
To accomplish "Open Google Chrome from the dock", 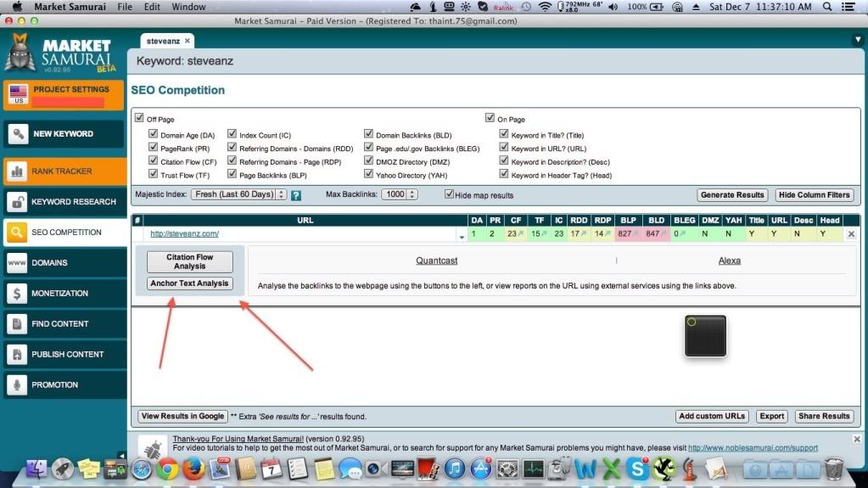I will tap(167, 469).
